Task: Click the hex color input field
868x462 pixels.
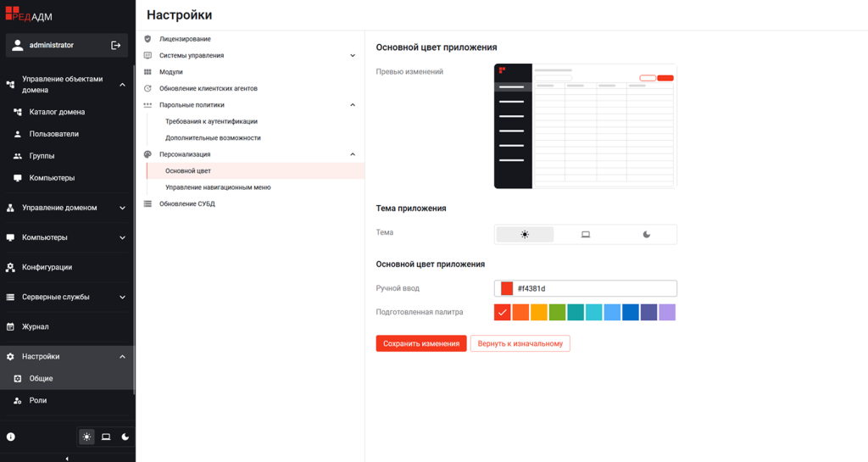Action: click(x=593, y=289)
